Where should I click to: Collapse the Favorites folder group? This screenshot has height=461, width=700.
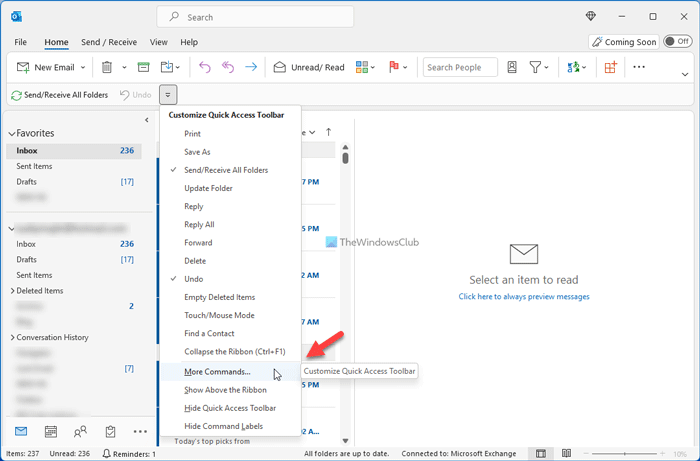pyautogui.click(x=11, y=133)
